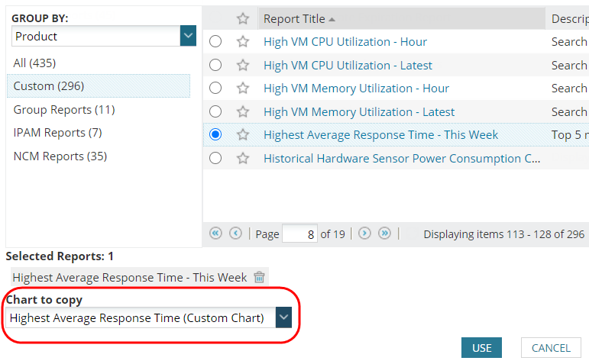The image size is (589, 364).
Task: Open the Chart to copy dropdown
Action: (x=283, y=318)
